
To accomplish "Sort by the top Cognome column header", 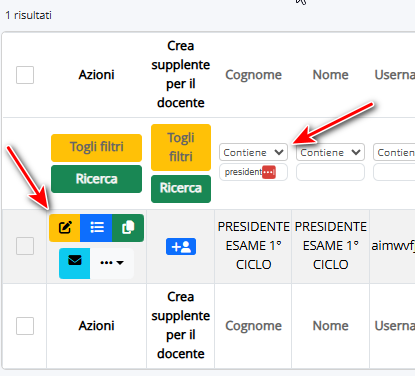I will [253, 75].
